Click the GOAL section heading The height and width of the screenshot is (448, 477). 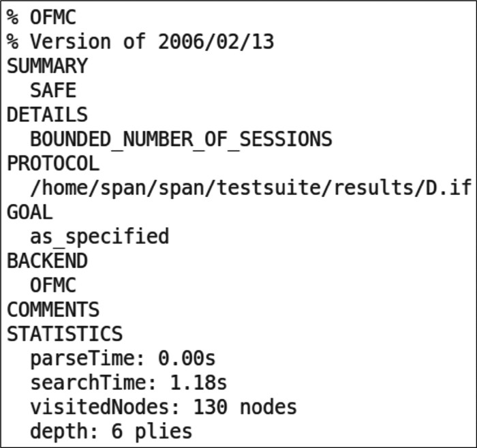29,212
